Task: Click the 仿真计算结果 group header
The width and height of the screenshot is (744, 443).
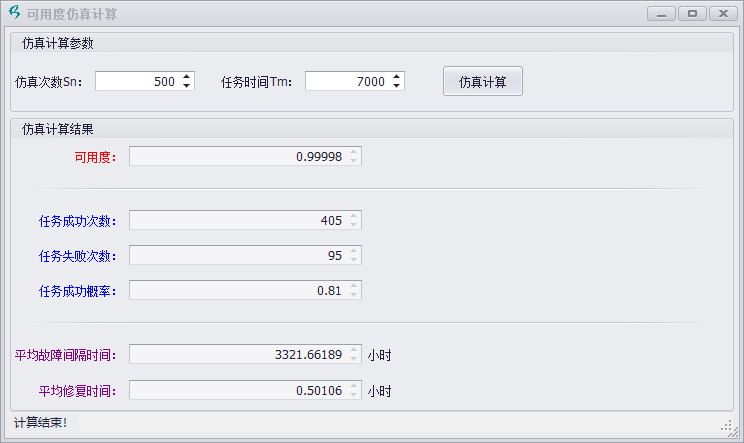Action: [x=58, y=129]
